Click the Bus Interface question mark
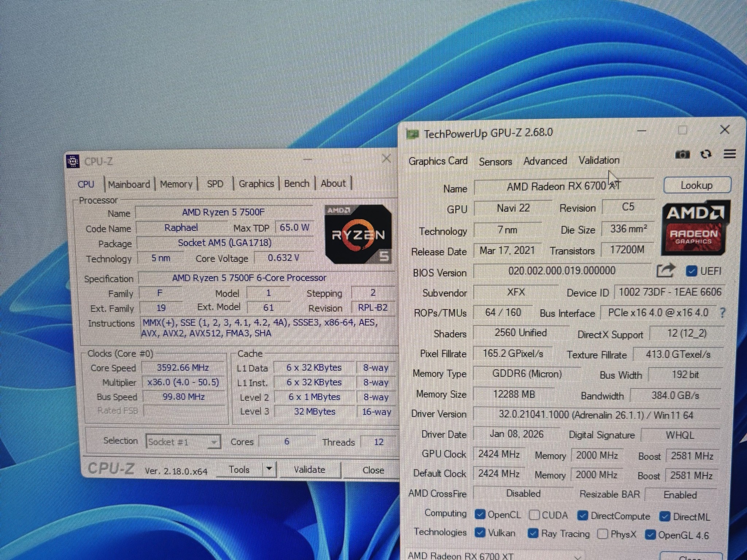Viewport: 747px width, 560px height. (x=723, y=313)
